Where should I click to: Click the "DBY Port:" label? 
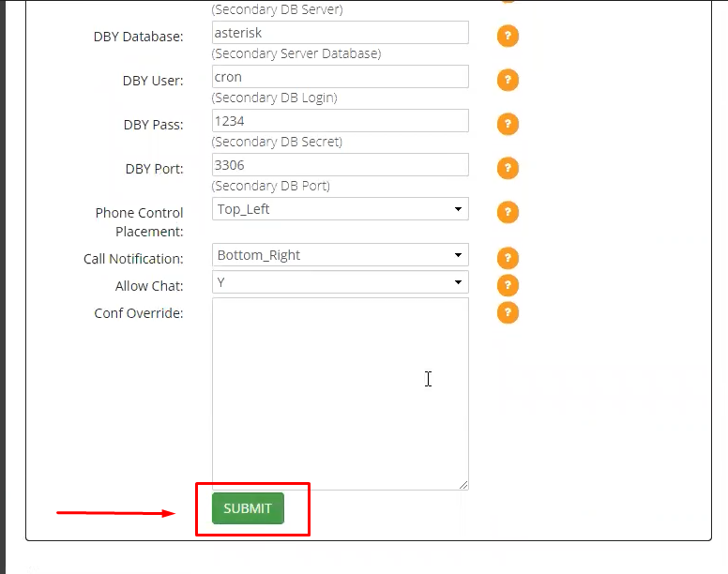(154, 169)
